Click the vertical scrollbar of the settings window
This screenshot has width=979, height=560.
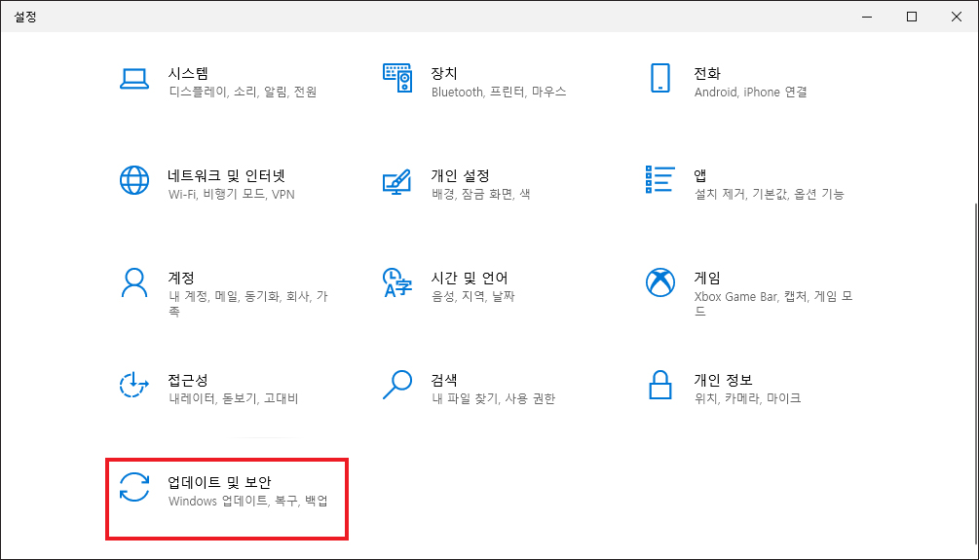(975, 373)
